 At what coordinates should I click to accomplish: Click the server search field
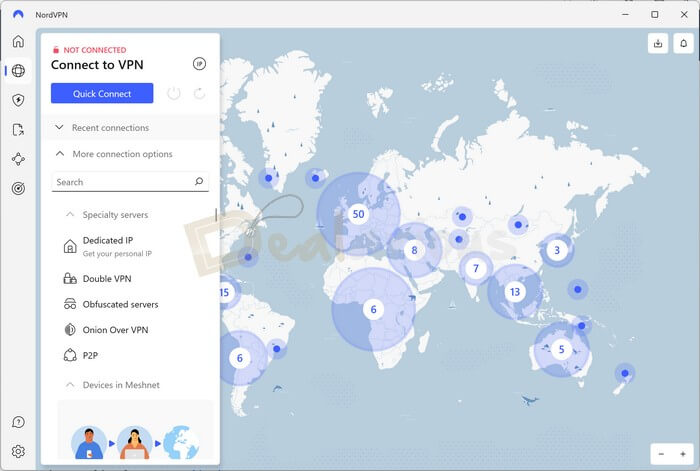(130, 182)
